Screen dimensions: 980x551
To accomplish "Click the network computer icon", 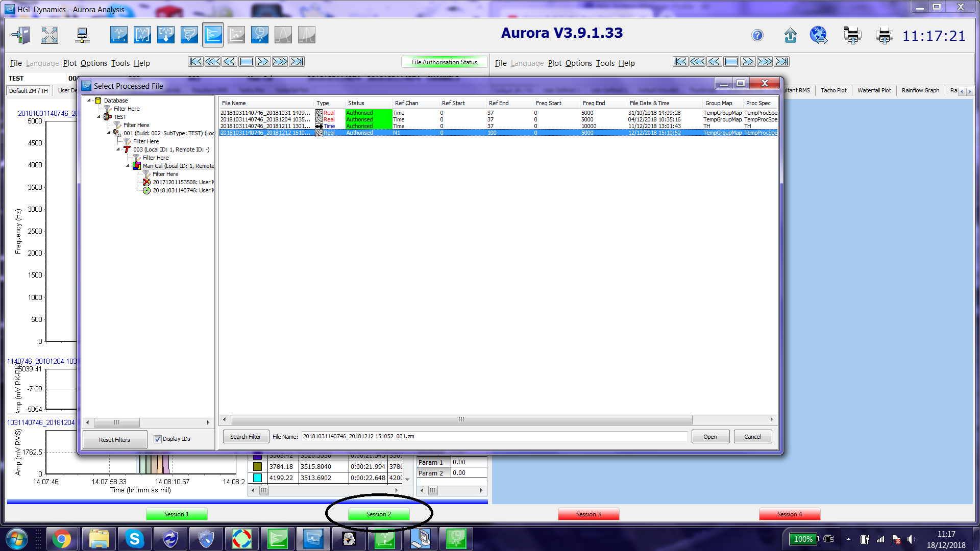I will point(82,35).
